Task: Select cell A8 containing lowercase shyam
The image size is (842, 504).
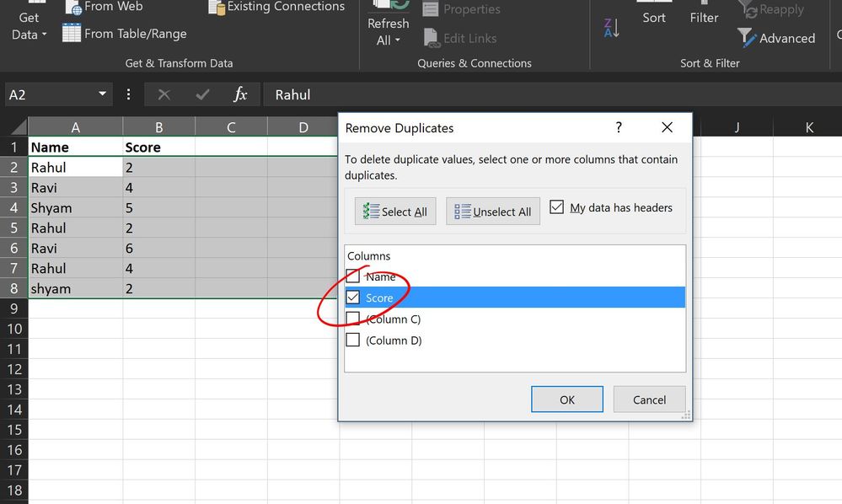Action: pyautogui.click(x=75, y=288)
